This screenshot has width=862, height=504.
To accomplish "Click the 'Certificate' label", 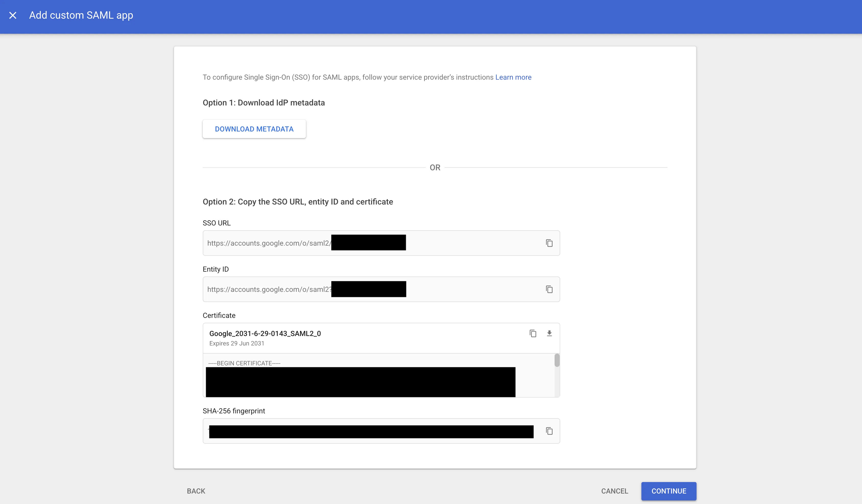I will tap(219, 316).
